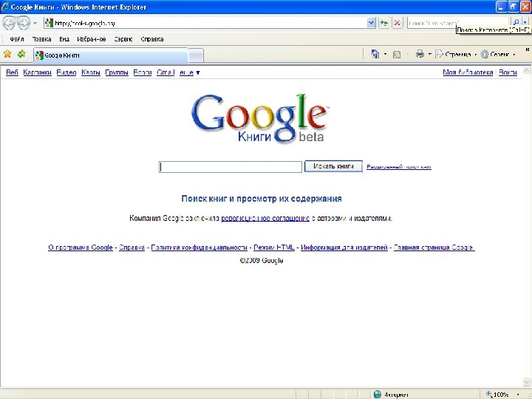Viewport: 532px width, 399px height.
Task: Open the Картинки link
Action: 38,72
